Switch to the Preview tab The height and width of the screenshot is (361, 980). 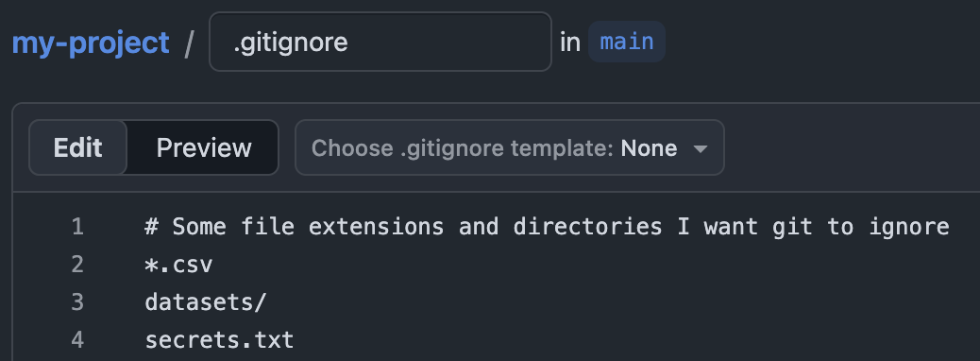coord(204,147)
